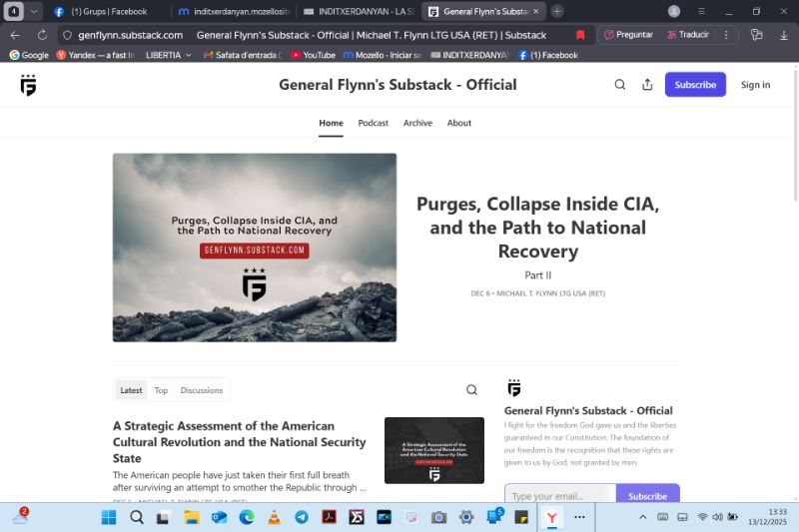Expand the tab list chevron at top left
The height and width of the screenshot is (532, 799).
[x=35, y=11]
